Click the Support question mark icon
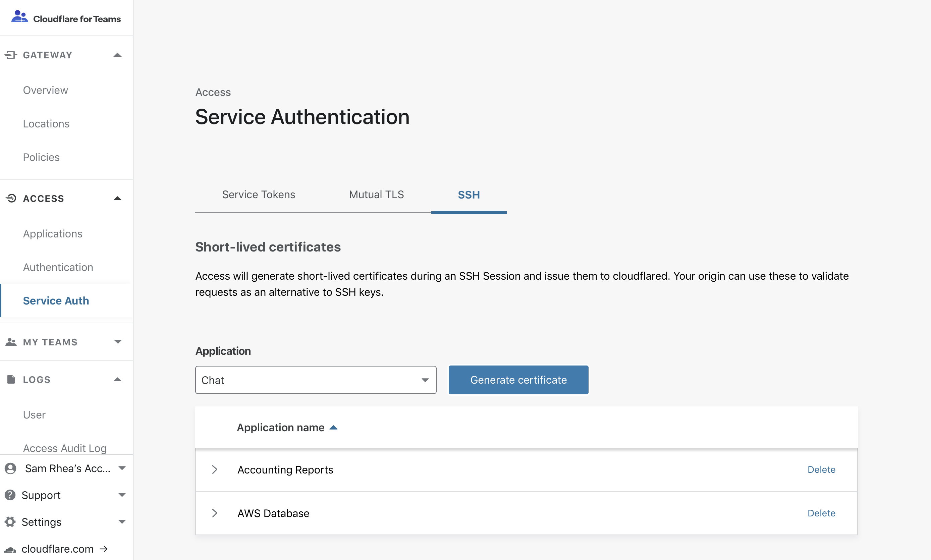931x560 pixels. point(10,495)
